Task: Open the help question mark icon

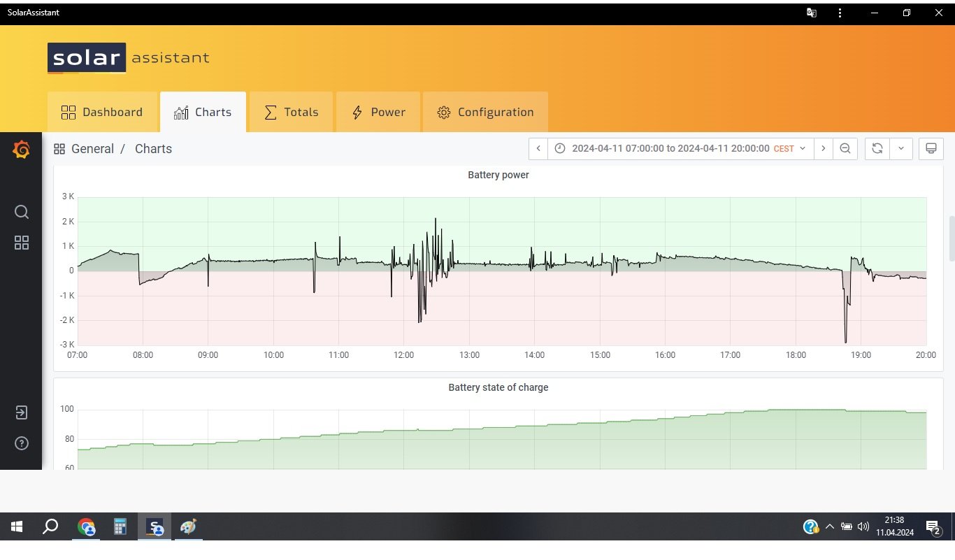Action: tap(22, 443)
